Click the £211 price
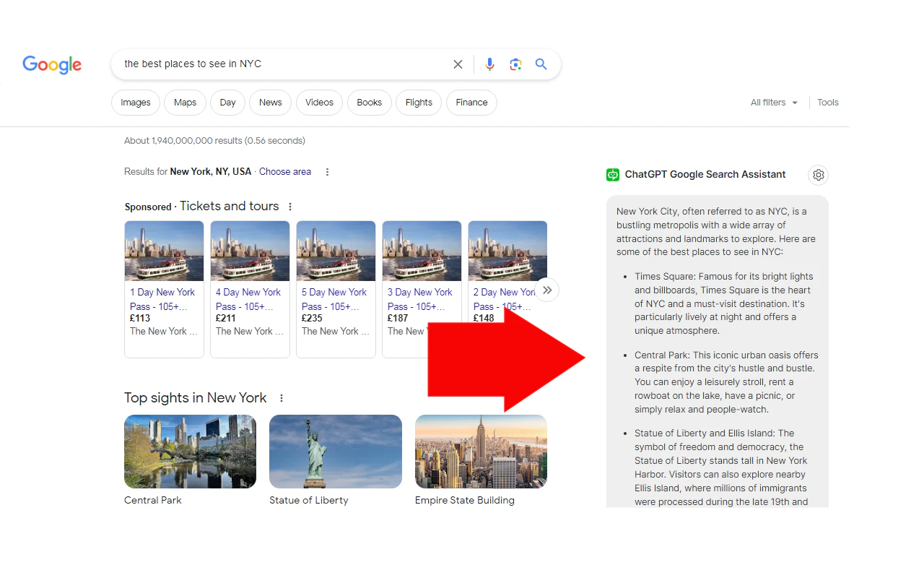Viewport: 924px width, 578px height. (x=226, y=318)
